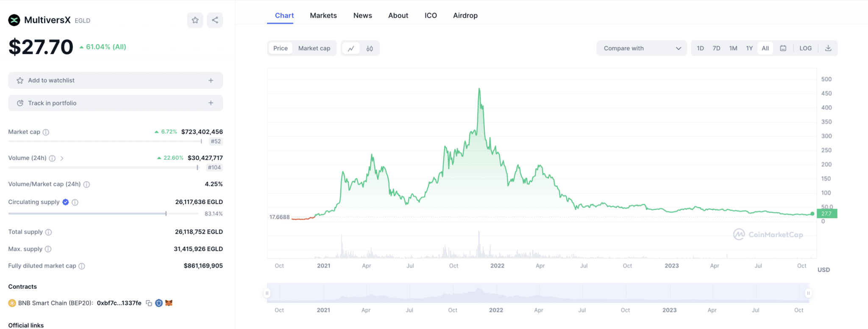Select the 7D time range
Image resolution: width=868 pixels, height=329 pixels.
(716, 48)
